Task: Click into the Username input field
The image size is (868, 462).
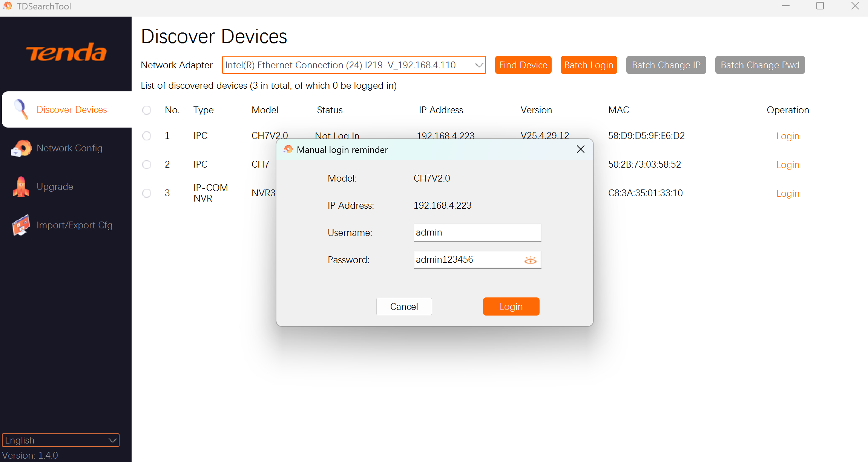Action: [477, 233]
